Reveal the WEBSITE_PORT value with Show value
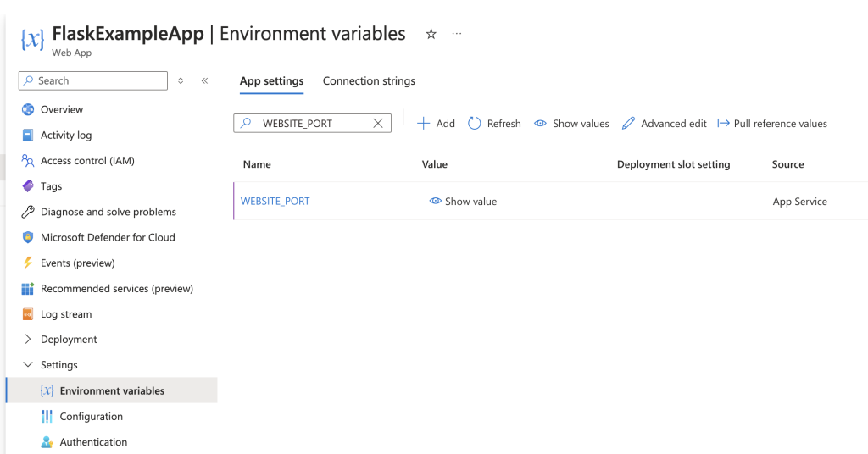 click(x=464, y=202)
